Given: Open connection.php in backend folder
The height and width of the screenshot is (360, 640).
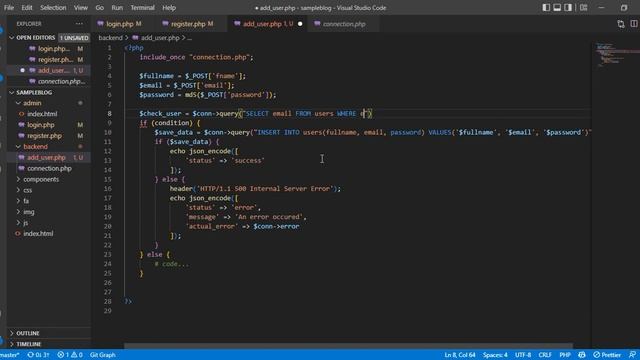Looking at the screenshot, I should (x=49, y=168).
